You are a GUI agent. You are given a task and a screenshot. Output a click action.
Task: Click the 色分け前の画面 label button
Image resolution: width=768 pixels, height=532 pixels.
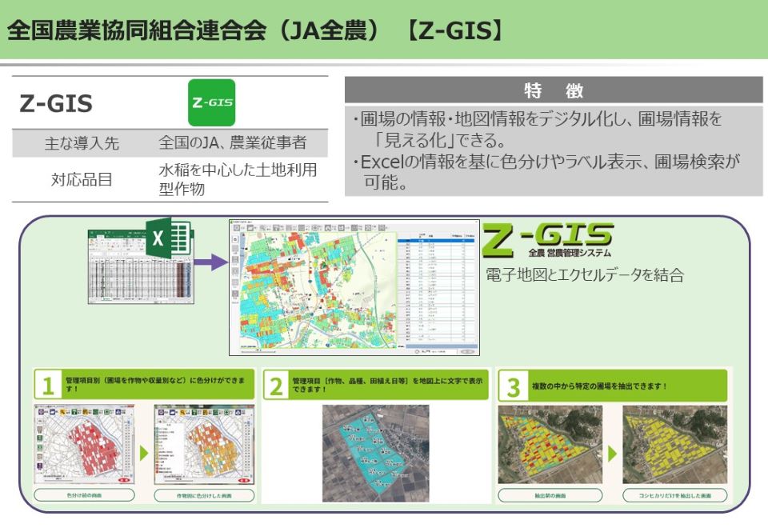85,494
